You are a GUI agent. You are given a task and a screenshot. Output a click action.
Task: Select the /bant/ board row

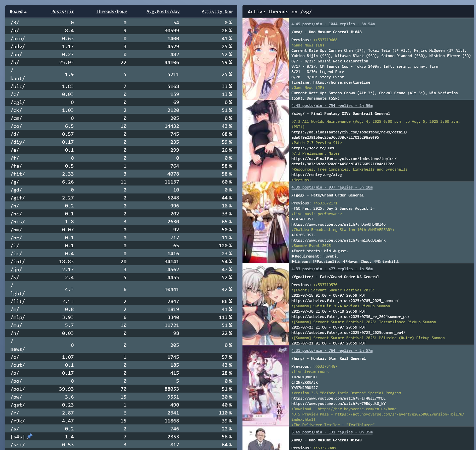(x=121, y=74)
